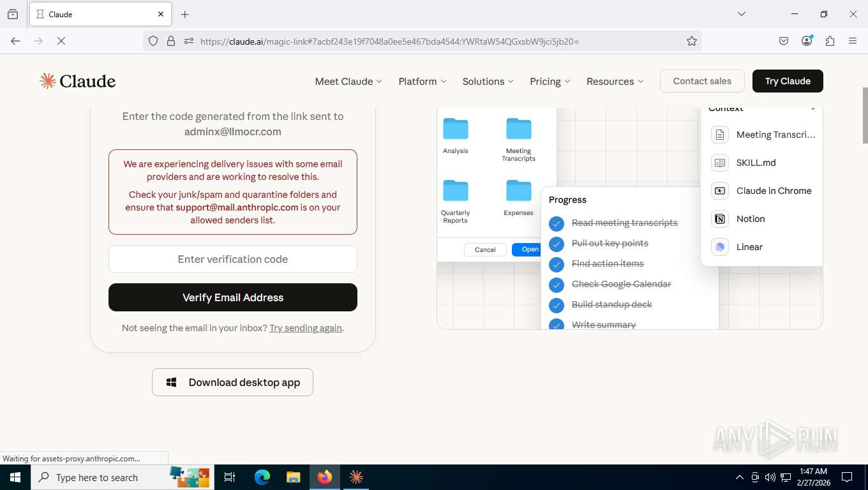Open the recent browsing view icon
Image resolution: width=868 pixels, height=490 pixels.
point(13,14)
